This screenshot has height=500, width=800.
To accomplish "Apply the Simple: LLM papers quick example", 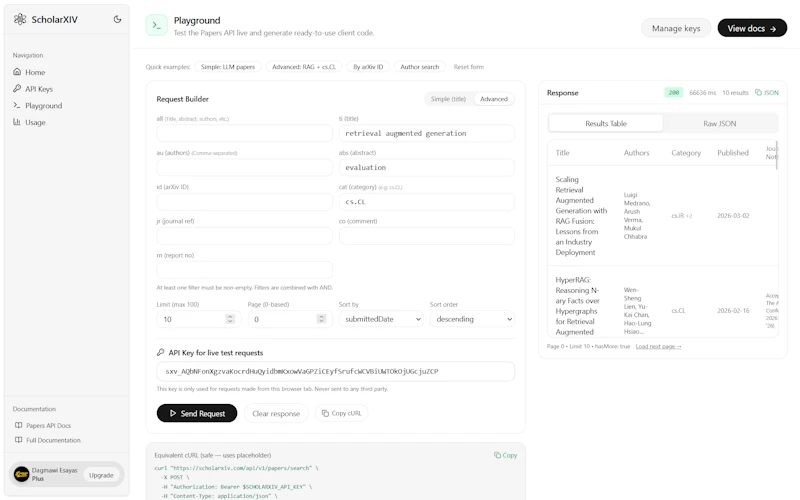I will pyautogui.click(x=228, y=67).
